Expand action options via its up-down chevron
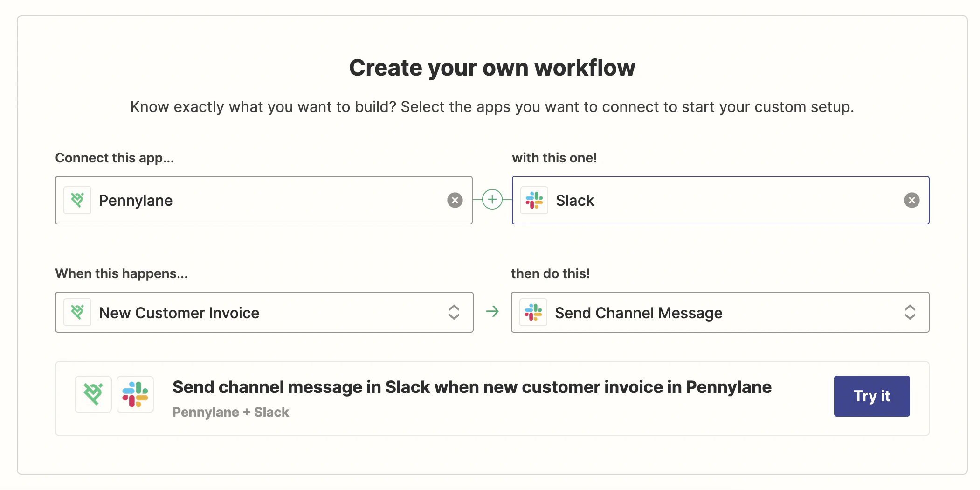Screen dimensions: 980x490 click(x=910, y=312)
